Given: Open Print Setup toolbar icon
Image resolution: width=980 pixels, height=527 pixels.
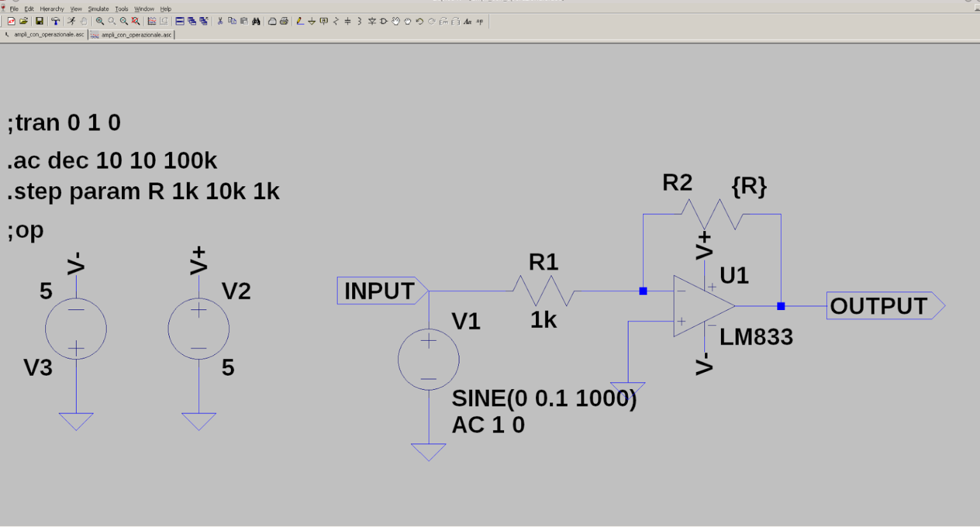Looking at the screenshot, I should pyautogui.click(x=272, y=21).
